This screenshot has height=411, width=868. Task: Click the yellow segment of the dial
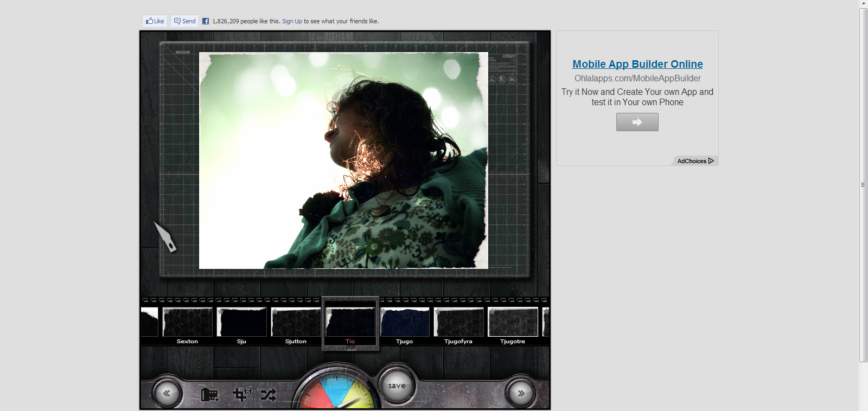click(x=358, y=394)
